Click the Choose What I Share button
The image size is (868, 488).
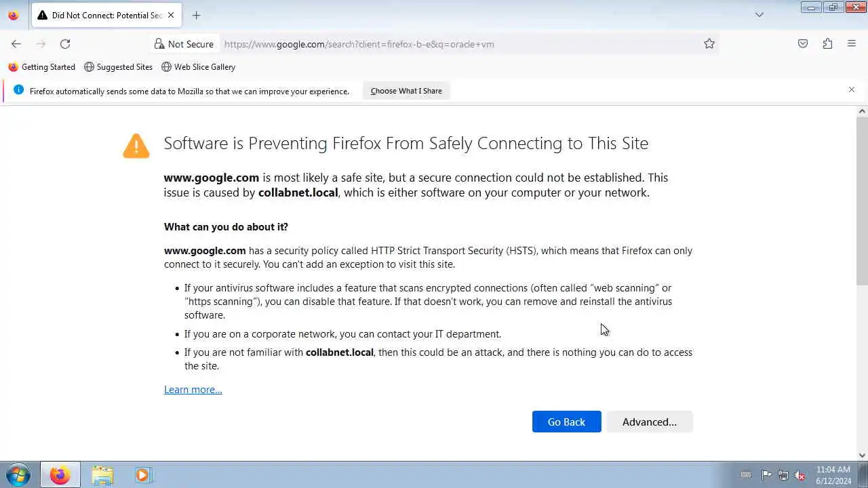click(406, 91)
